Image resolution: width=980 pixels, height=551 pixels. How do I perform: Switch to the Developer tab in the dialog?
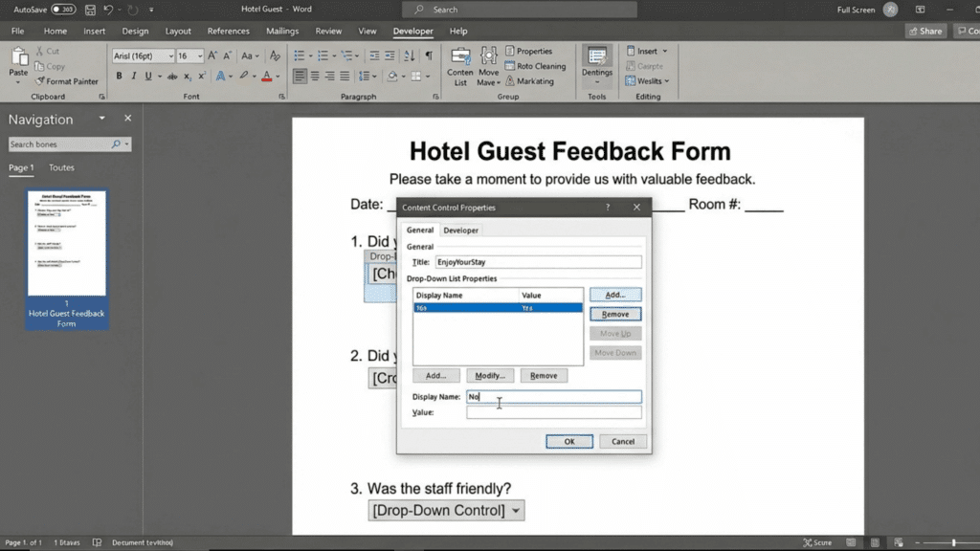[x=461, y=230]
